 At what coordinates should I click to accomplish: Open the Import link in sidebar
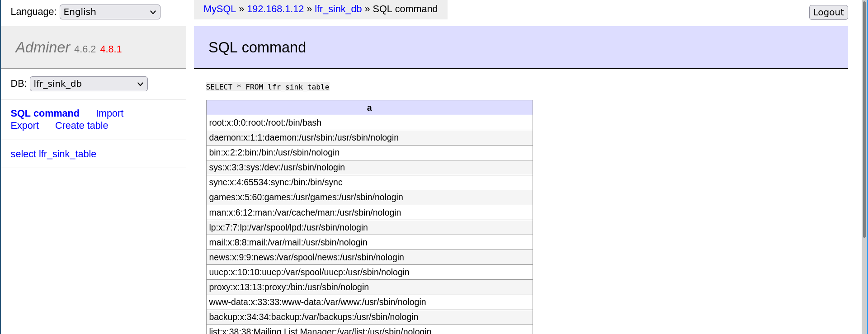[x=109, y=113]
